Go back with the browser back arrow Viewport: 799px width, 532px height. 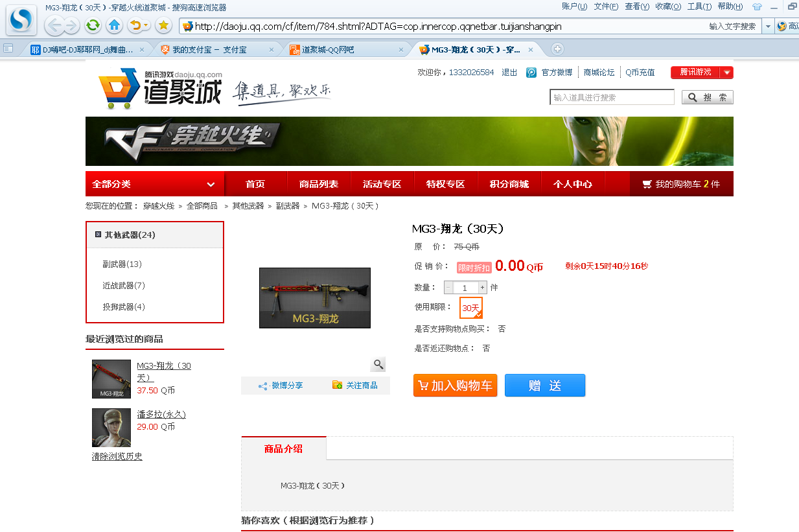click(54, 26)
